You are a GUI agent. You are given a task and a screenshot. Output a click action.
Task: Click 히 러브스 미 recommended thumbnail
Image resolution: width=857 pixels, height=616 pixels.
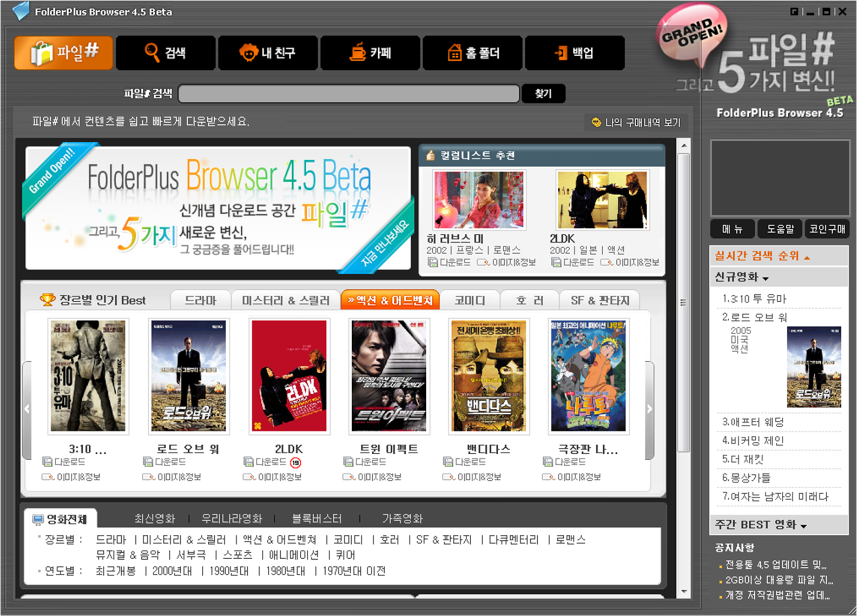[x=479, y=200]
